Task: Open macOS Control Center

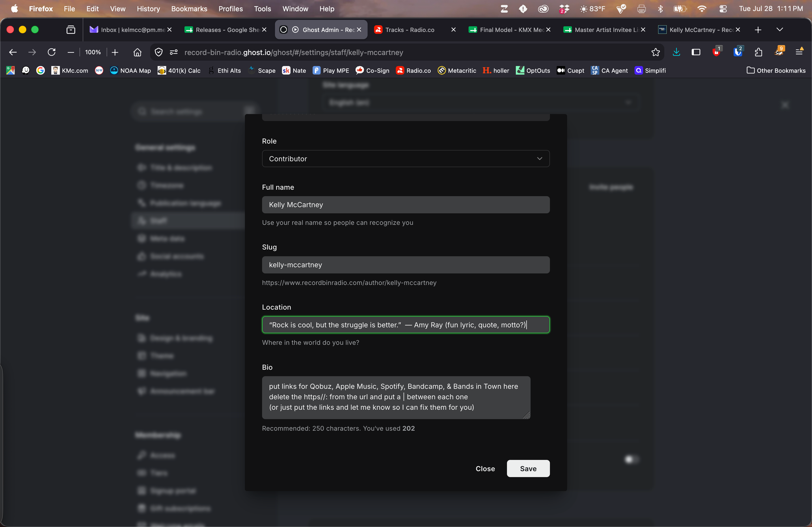Action: click(723, 9)
